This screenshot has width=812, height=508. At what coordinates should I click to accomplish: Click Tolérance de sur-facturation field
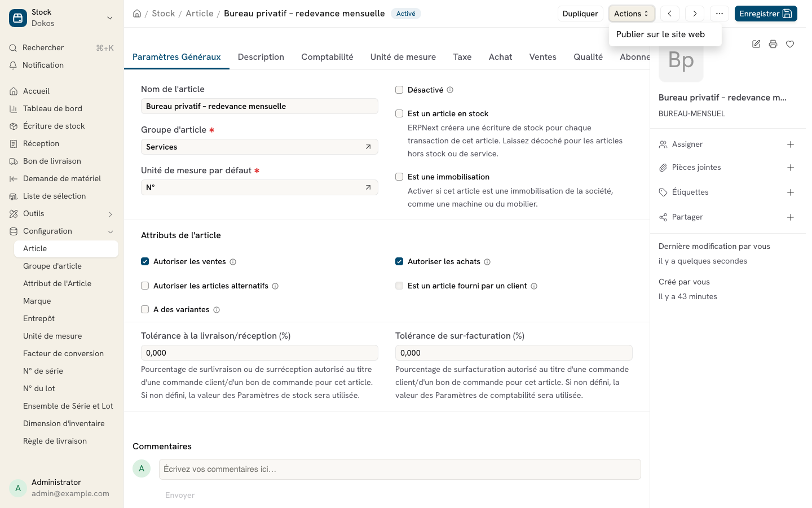514,353
